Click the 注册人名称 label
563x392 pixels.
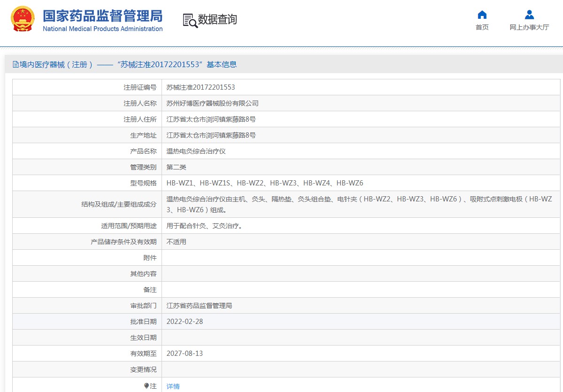140,103
